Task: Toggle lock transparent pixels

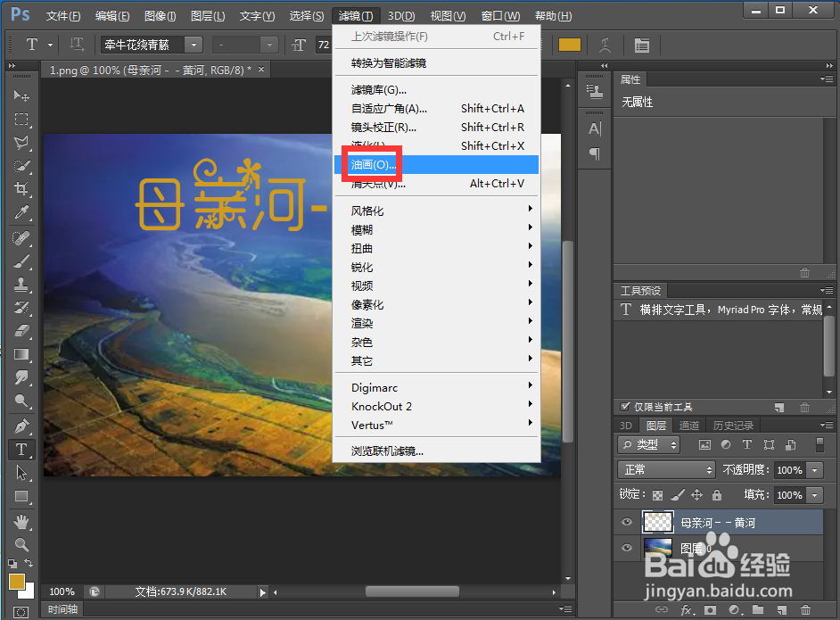Action: click(x=657, y=494)
